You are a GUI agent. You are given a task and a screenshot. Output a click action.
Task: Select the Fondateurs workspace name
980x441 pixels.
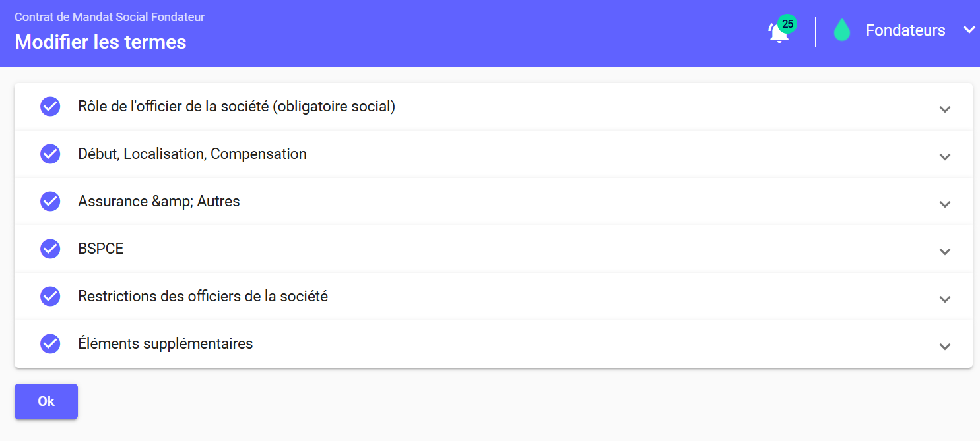pyautogui.click(x=905, y=30)
